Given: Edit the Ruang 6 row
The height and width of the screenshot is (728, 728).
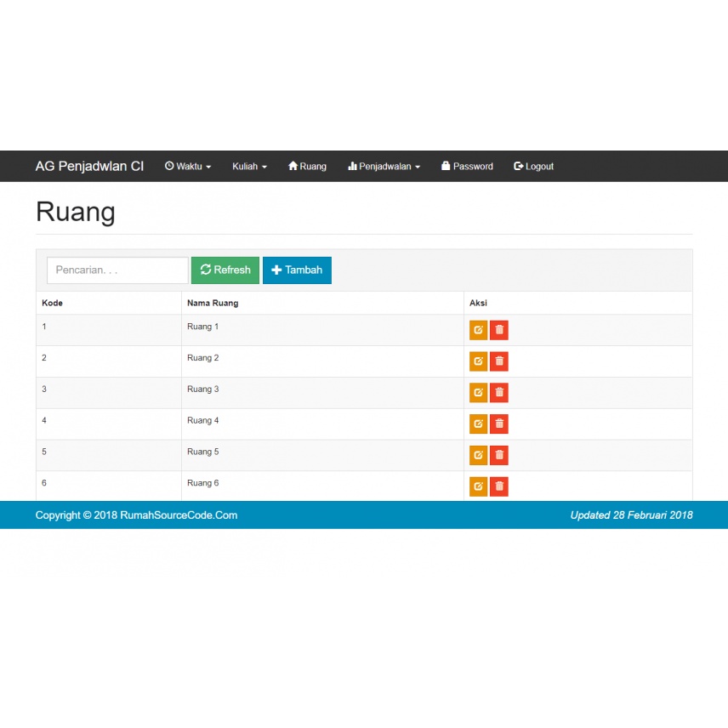Looking at the screenshot, I should tap(478, 486).
